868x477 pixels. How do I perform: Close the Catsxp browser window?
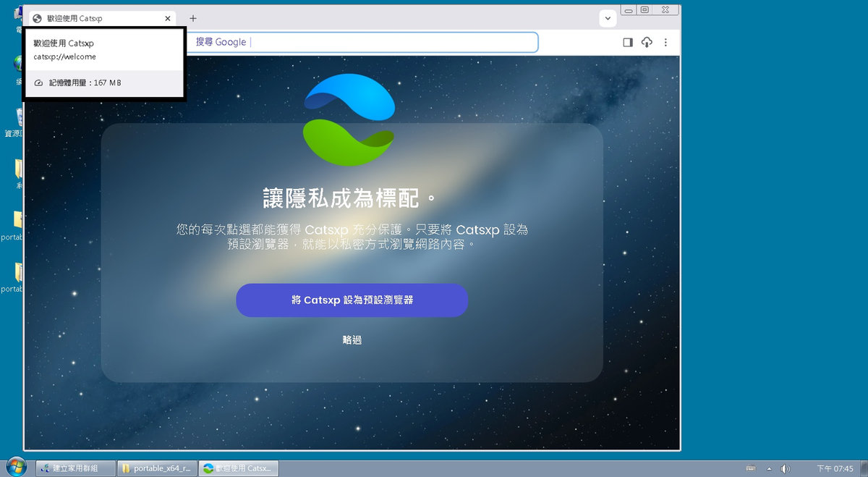(665, 10)
